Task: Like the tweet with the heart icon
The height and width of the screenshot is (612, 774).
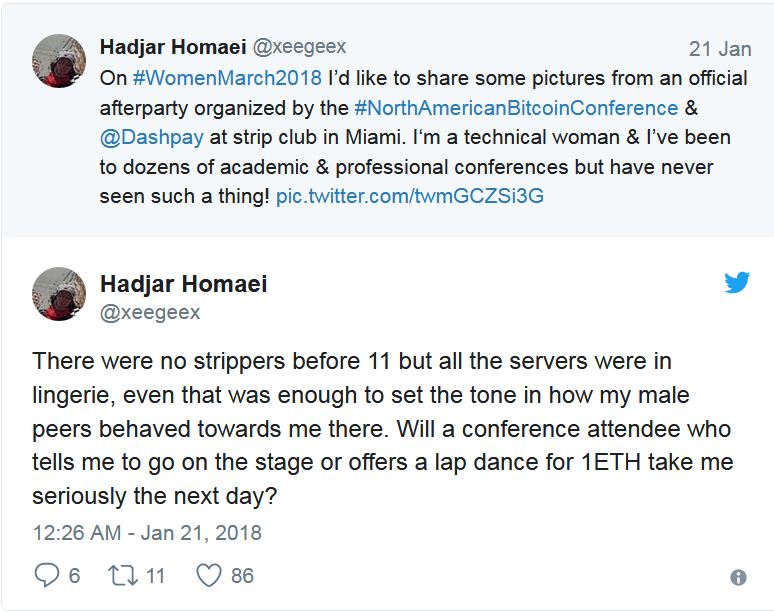Action: (x=208, y=575)
